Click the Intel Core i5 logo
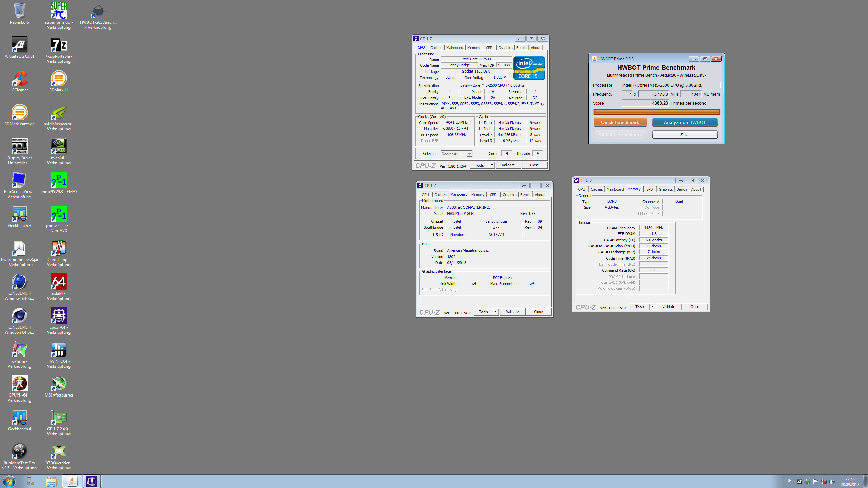Image resolution: width=868 pixels, height=488 pixels. [529, 68]
